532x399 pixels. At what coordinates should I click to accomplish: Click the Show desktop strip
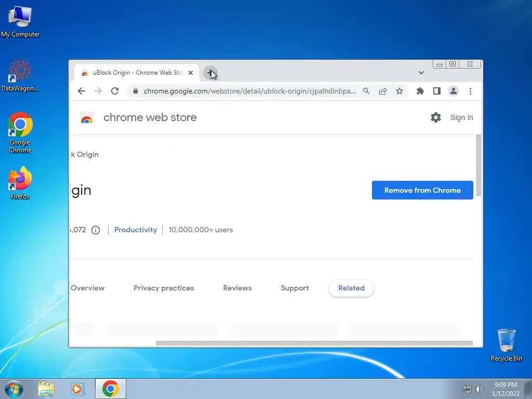coord(528,389)
